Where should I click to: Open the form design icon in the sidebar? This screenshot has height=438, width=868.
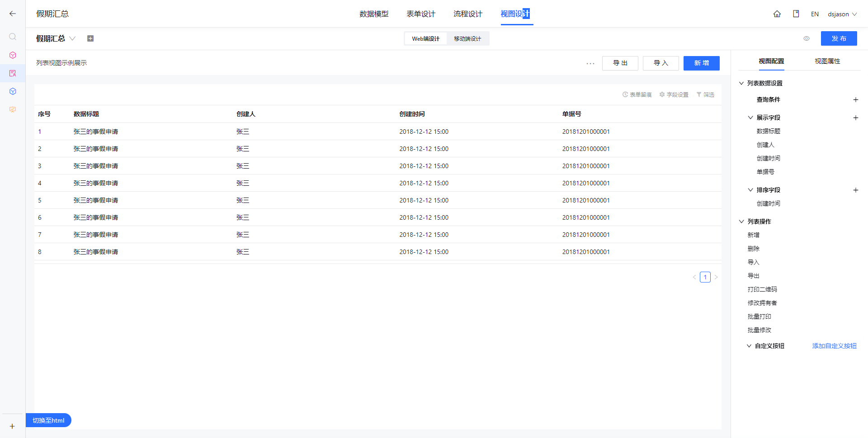13,73
